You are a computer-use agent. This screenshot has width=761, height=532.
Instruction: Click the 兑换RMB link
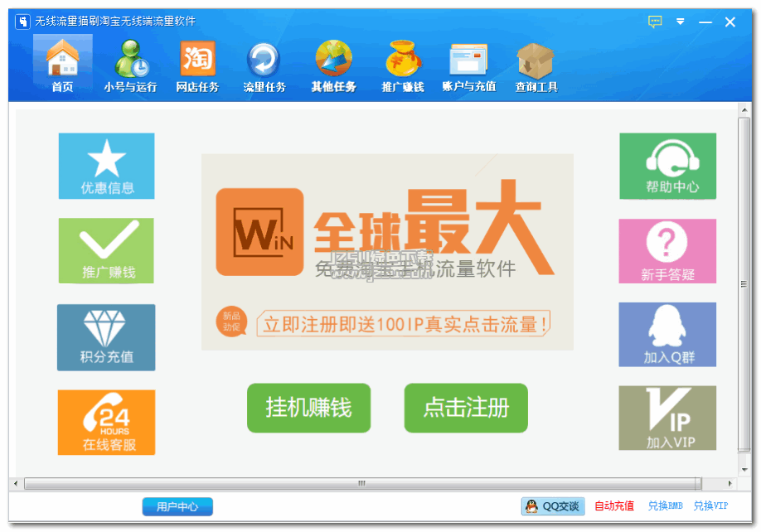(666, 506)
